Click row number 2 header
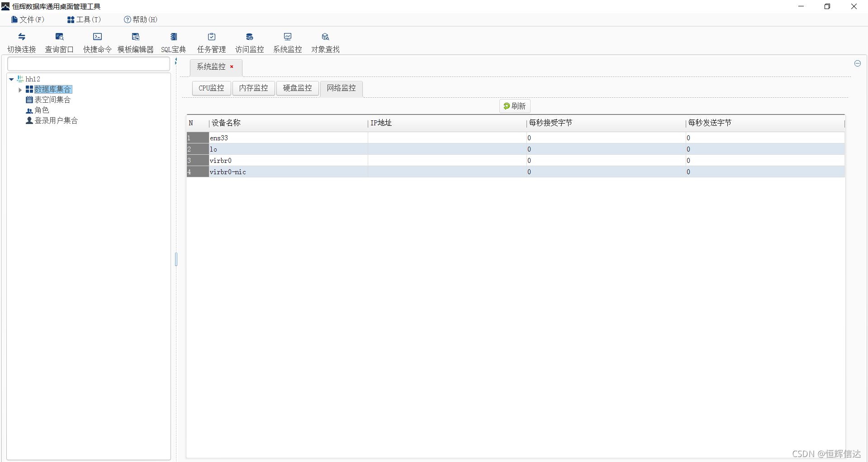Image resolution: width=868 pixels, height=462 pixels. (x=198, y=149)
